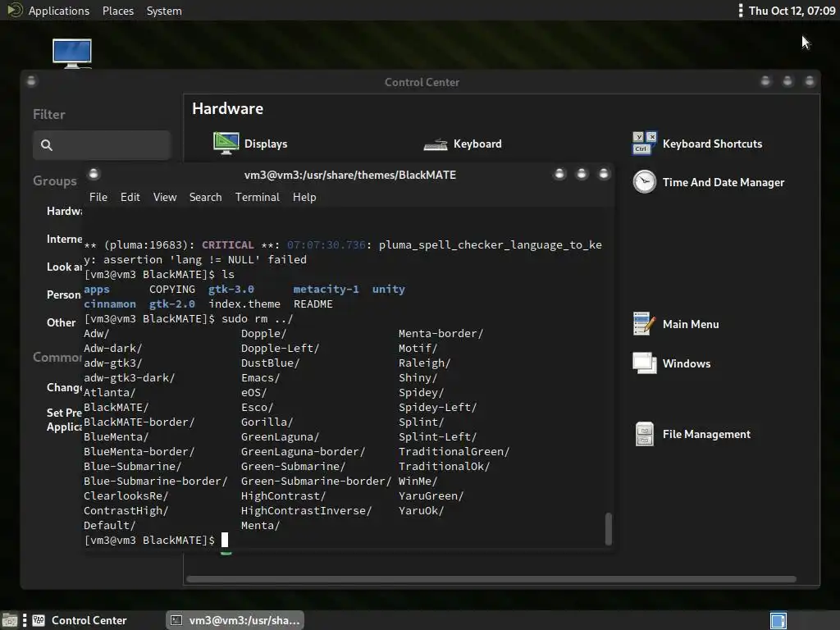The image size is (840, 630).
Task: Click the File Management label
Action: pyautogui.click(x=706, y=434)
